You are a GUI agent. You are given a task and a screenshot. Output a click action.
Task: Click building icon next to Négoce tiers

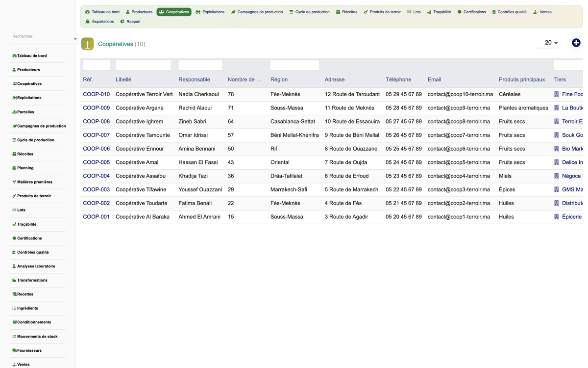click(557, 176)
